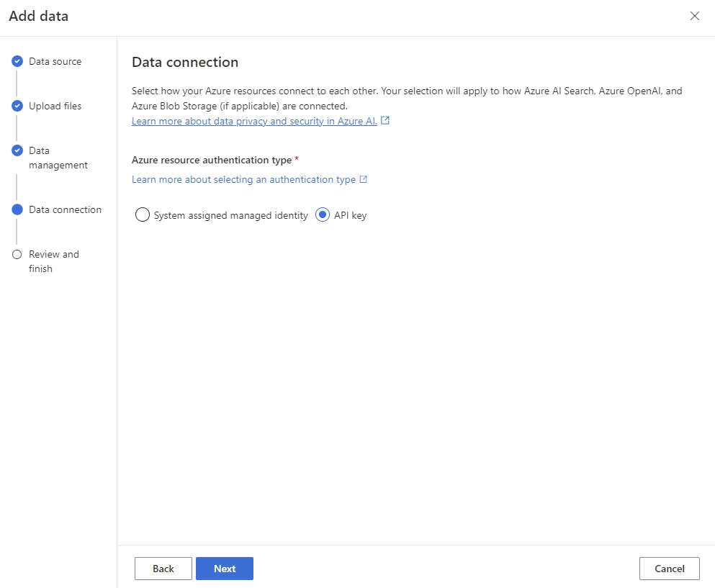
Task: Click external-link icon beside the authentication type link
Action: coord(364,179)
